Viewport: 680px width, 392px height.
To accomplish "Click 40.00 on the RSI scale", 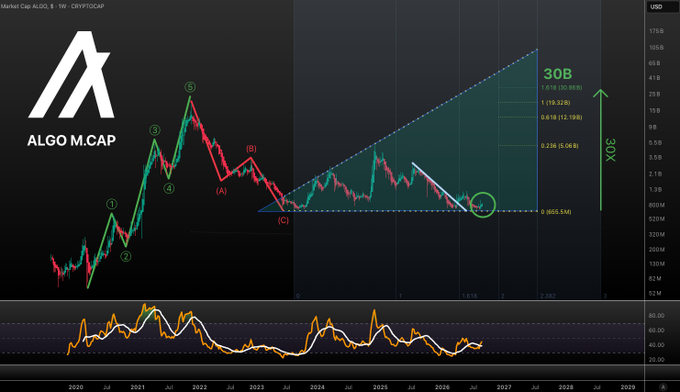I will tap(656, 345).
